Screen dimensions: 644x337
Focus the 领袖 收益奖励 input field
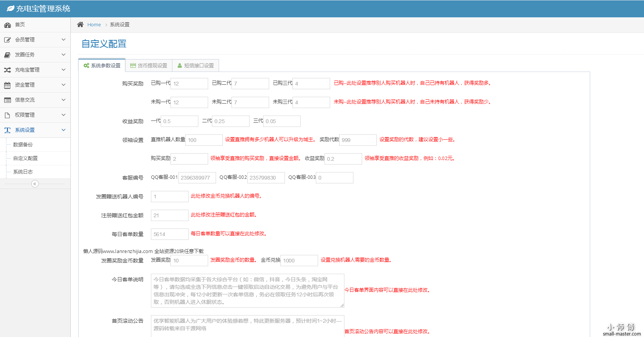pyautogui.click(x=343, y=159)
